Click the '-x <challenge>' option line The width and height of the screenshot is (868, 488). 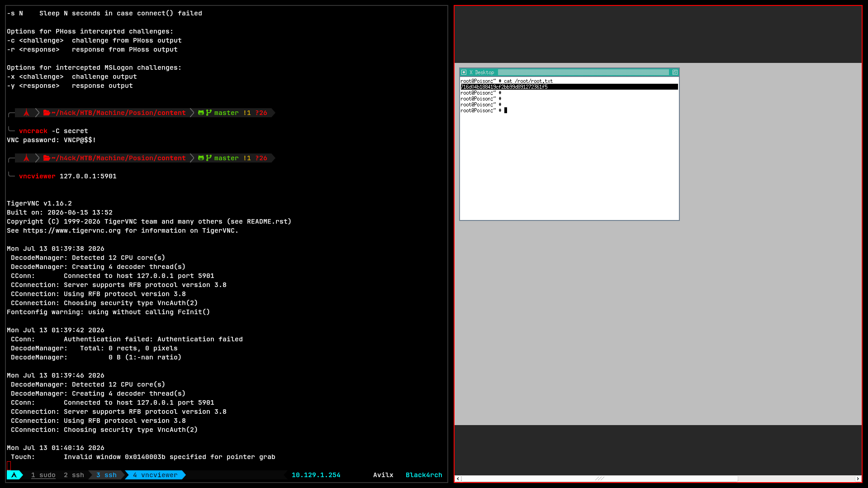tap(71, 77)
